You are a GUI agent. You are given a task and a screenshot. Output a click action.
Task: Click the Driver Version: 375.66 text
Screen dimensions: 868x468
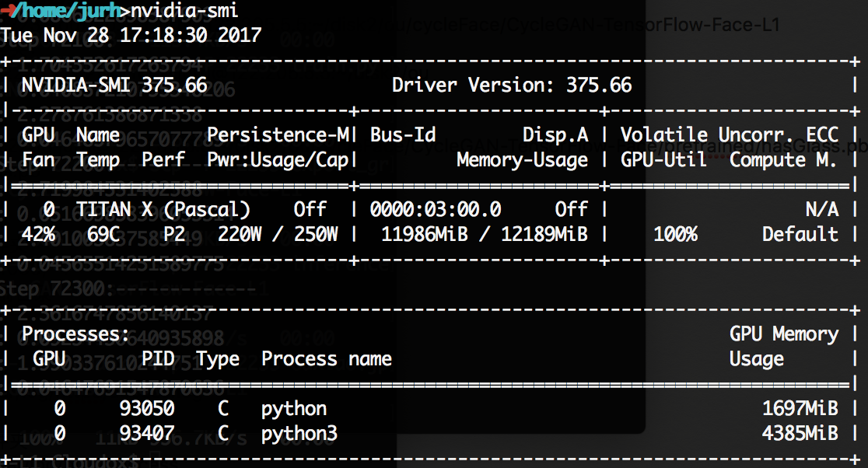point(512,85)
